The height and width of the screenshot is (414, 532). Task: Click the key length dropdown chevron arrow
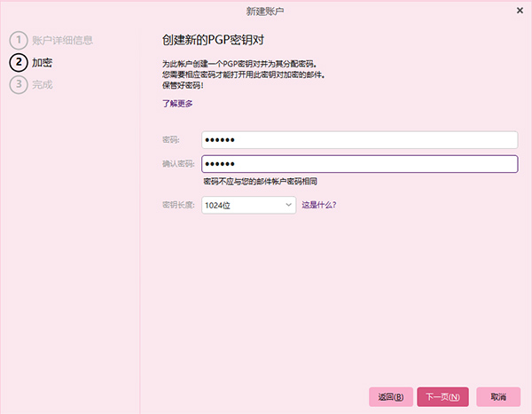[x=288, y=205]
